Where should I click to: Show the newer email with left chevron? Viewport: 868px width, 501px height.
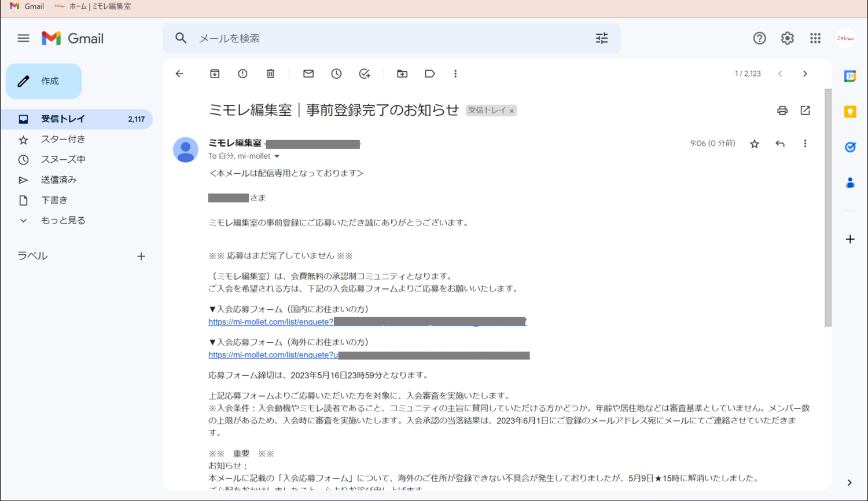click(780, 74)
